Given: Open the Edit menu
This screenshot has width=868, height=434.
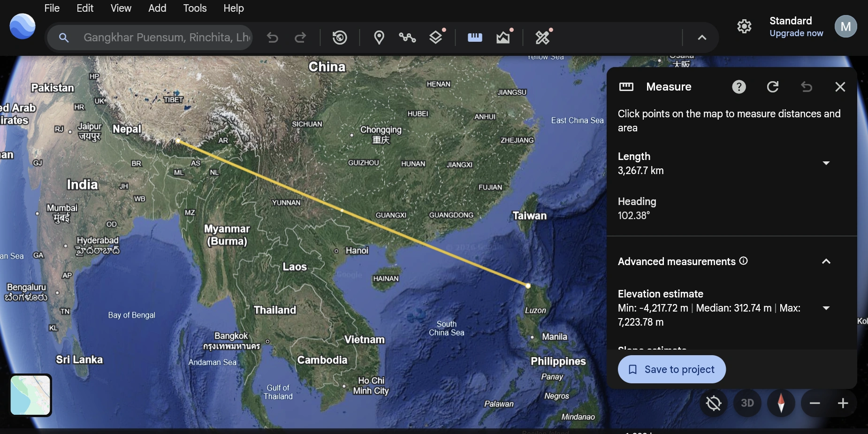Looking at the screenshot, I should (x=85, y=8).
